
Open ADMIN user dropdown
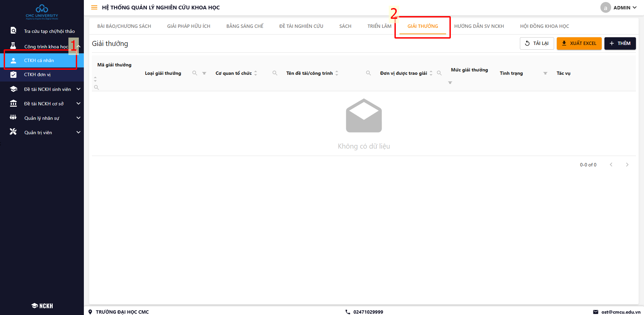pyautogui.click(x=619, y=7)
